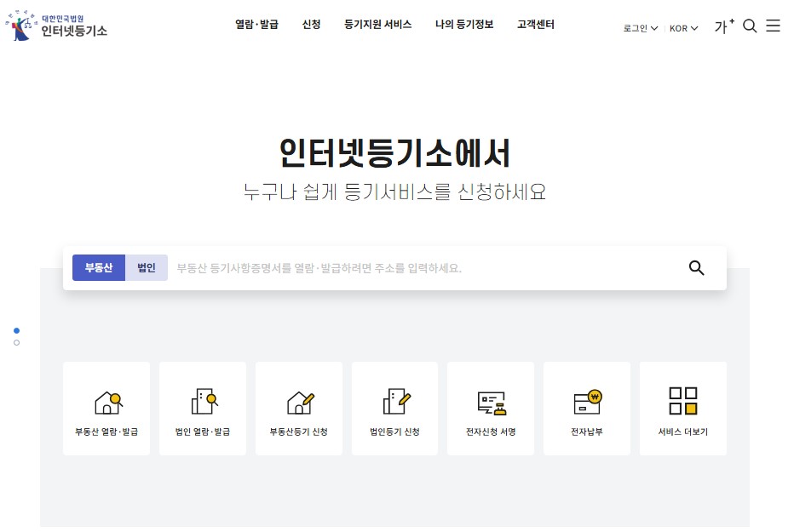Click the magnifier inside the address search bar
794x532 pixels.
point(697,268)
